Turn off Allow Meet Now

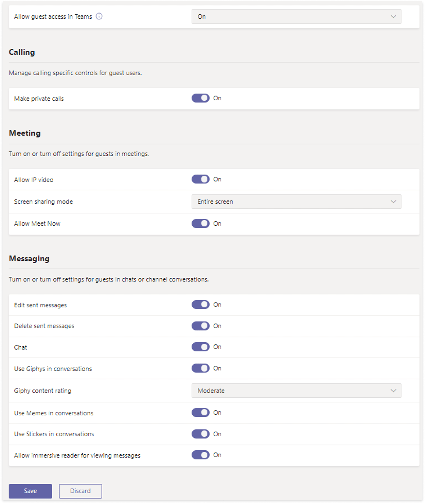click(x=200, y=224)
